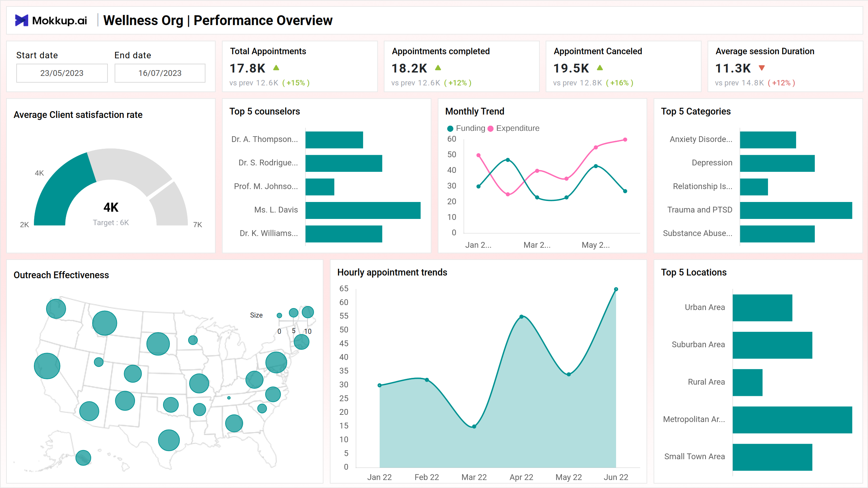Select the Small Town Area bar
This screenshot has width=868, height=488.
tap(772, 457)
